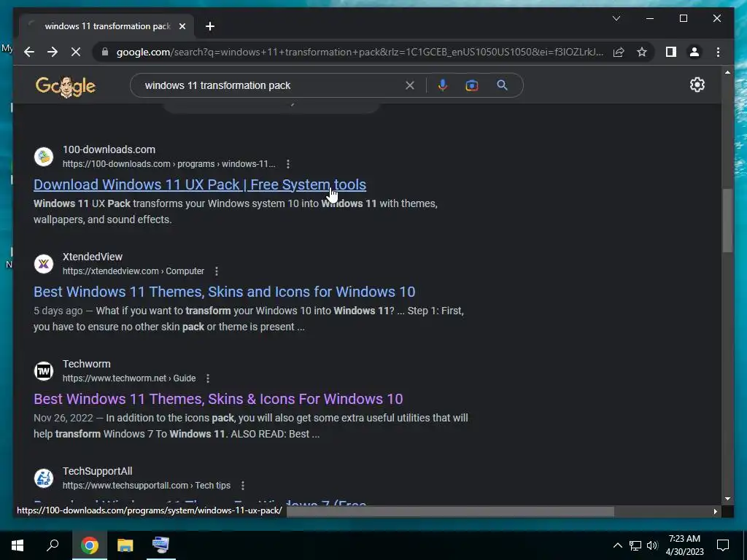The height and width of the screenshot is (560, 747).
Task: Open more options for TechSupportAll result
Action: click(242, 485)
